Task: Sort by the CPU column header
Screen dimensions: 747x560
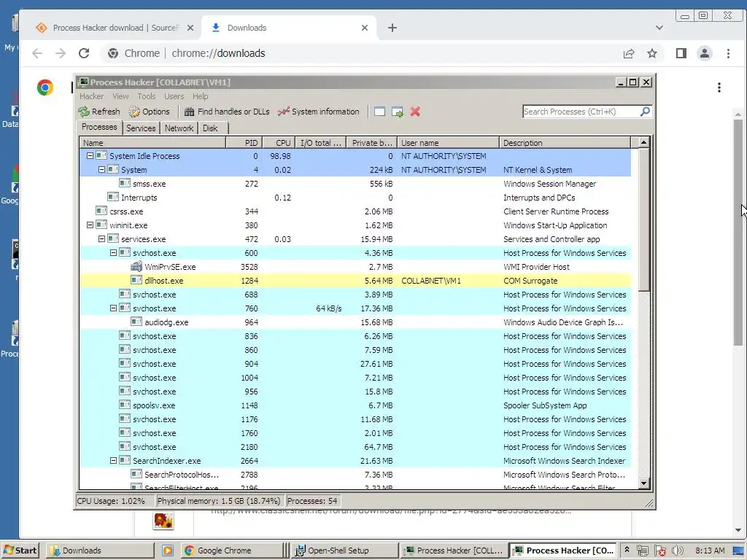Action: coord(278,143)
